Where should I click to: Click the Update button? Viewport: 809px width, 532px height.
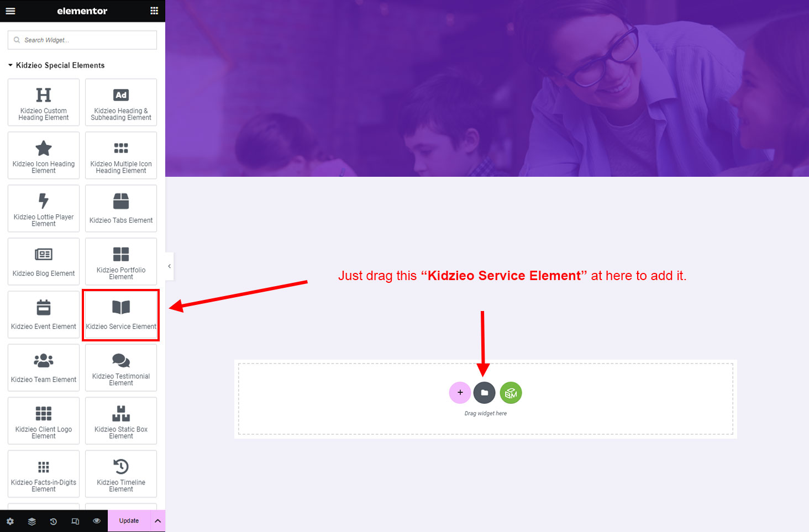(x=129, y=521)
